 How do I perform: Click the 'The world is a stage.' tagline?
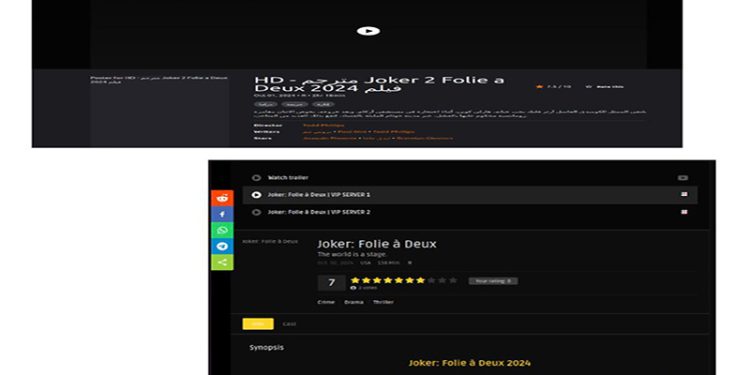(x=352, y=254)
